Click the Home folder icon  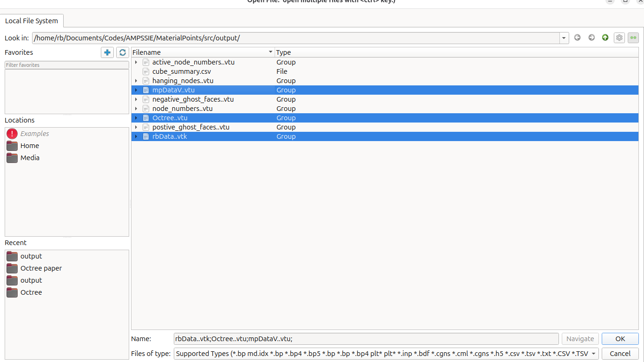12,146
